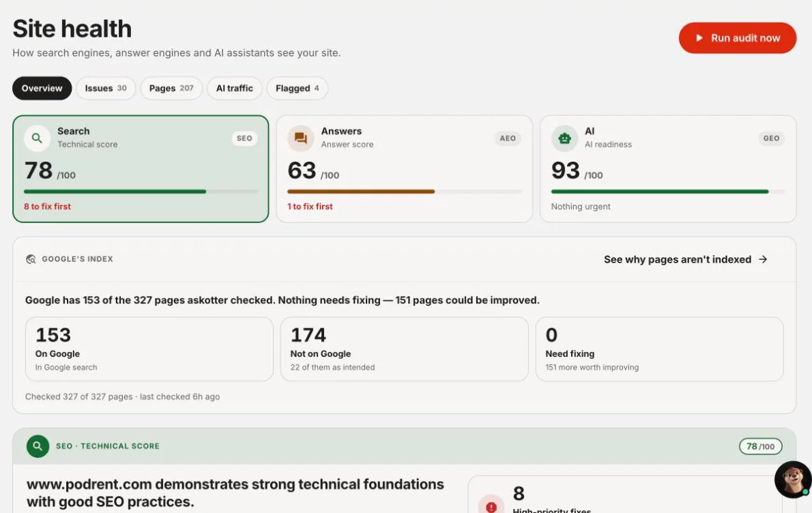
Task: Click the Answers score progress bar
Action: click(x=404, y=192)
